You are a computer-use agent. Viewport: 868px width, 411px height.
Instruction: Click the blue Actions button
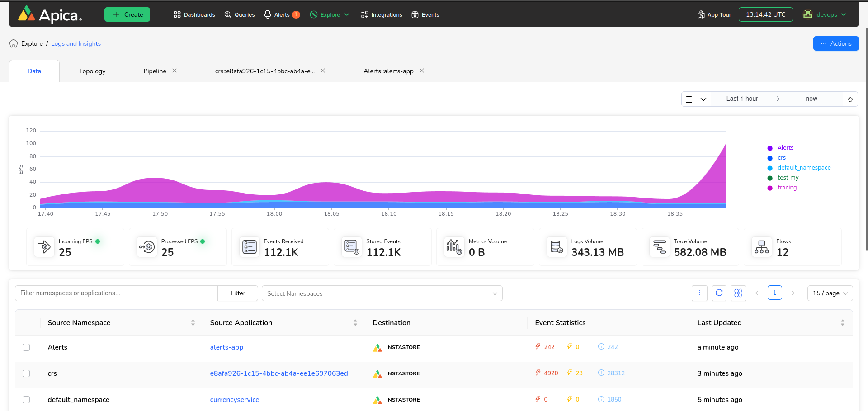pyautogui.click(x=835, y=44)
